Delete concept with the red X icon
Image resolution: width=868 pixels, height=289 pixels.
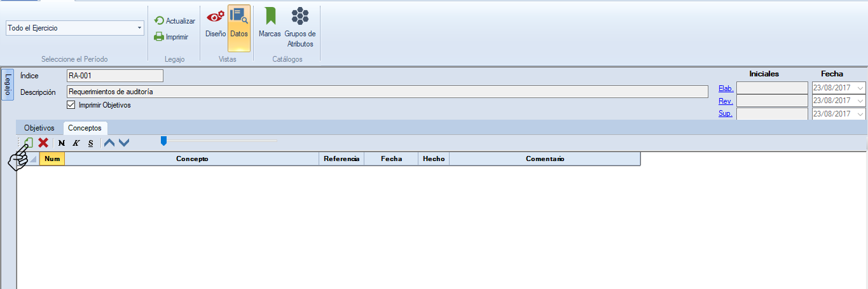(43, 143)
